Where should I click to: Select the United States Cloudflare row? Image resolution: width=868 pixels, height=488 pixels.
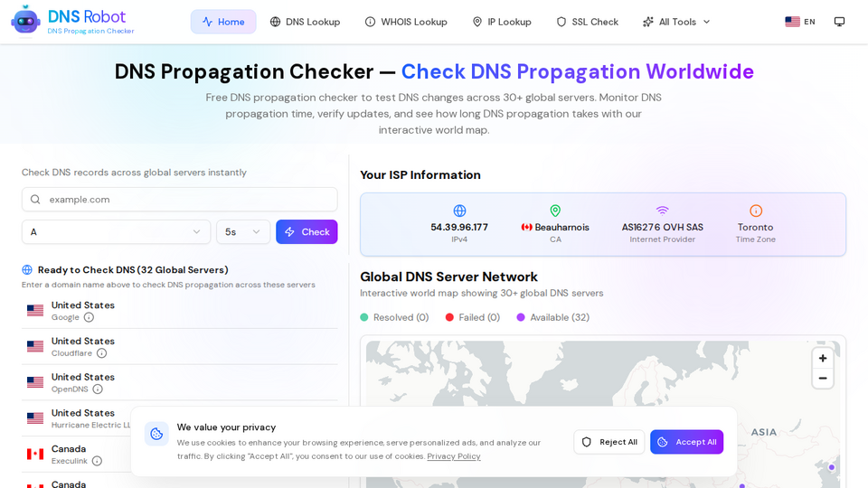click(x=179, y=346)
